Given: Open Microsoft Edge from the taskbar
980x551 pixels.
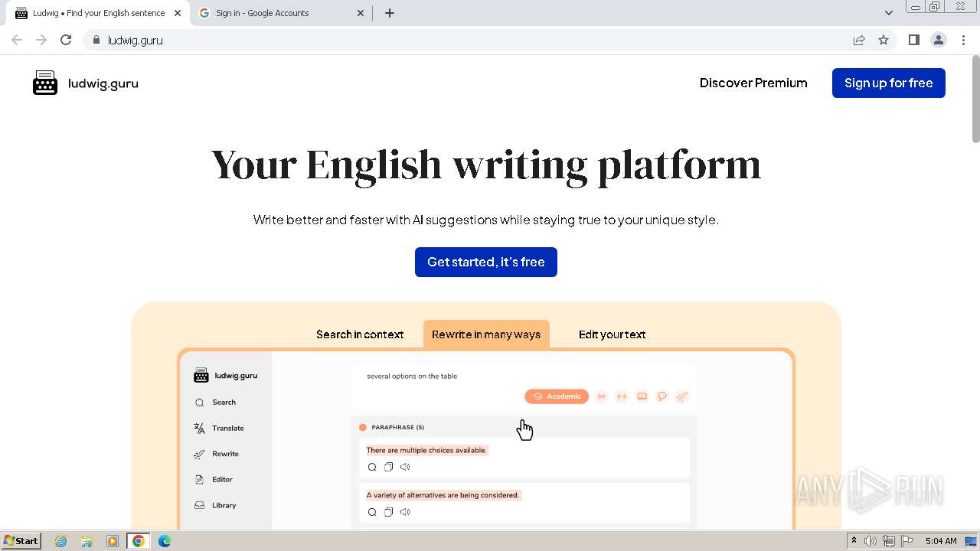Looking at the screenshot, I should [165, 541].
